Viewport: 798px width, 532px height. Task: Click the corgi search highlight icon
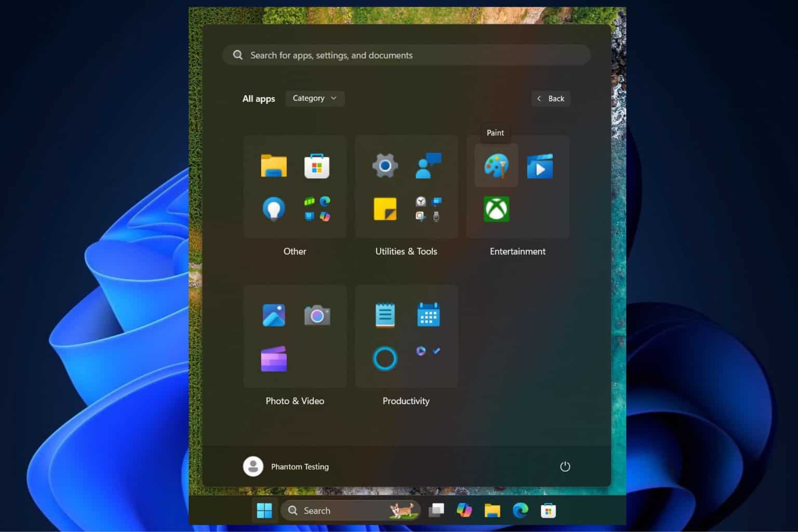[403, 510]
